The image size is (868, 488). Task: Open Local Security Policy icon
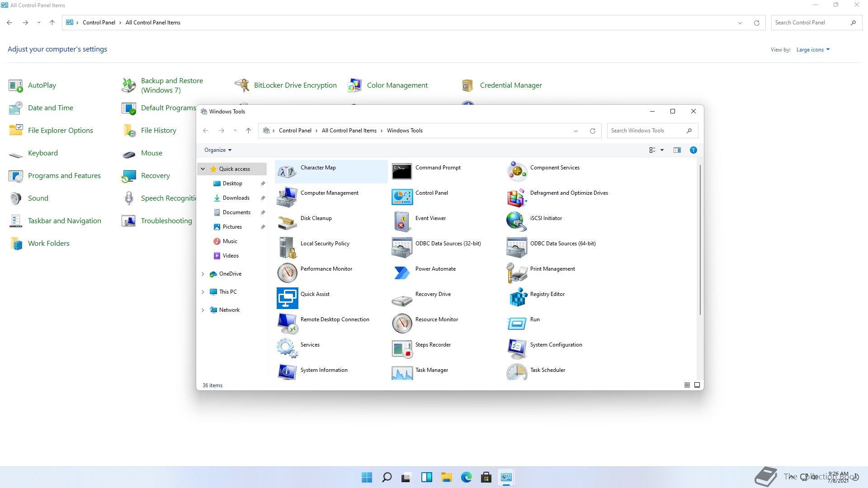(287, 248)
